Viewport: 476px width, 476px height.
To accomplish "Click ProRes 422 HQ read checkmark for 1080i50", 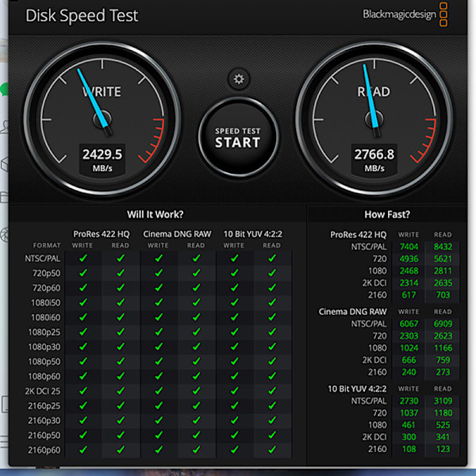I will (x=121, y=302).
